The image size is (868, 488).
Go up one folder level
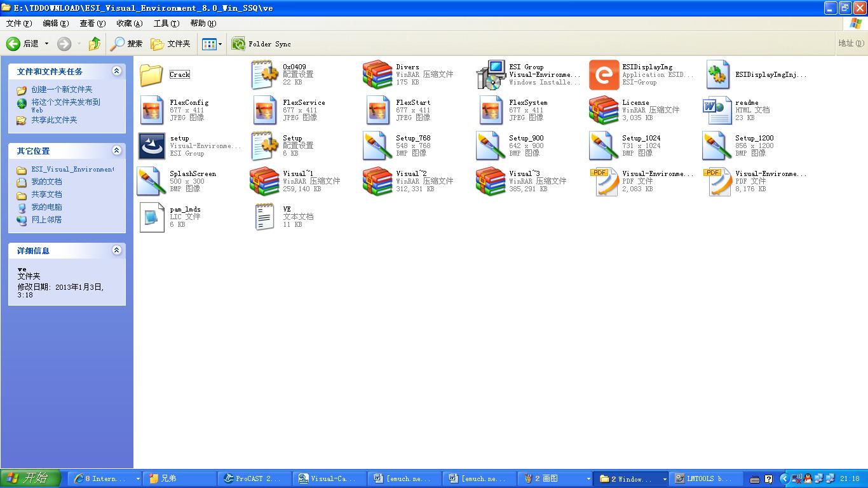click(x=95, y=44)
